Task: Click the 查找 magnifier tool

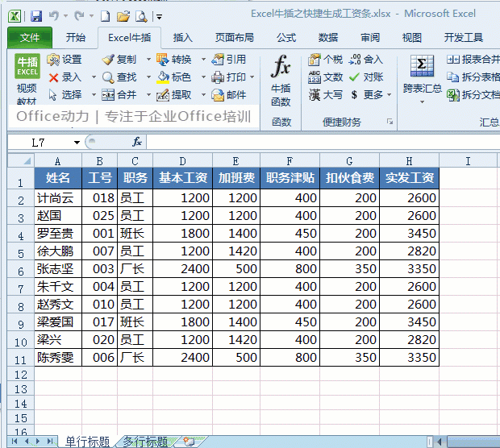Action: [x=119, y=77]
